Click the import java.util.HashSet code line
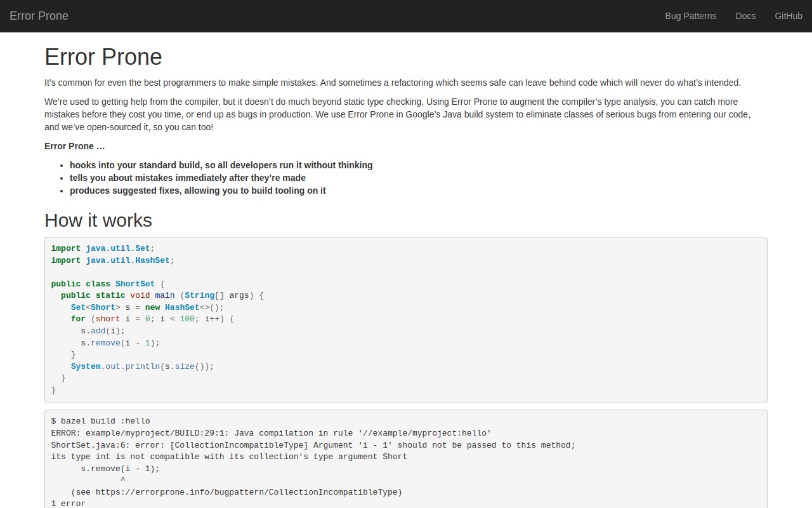This screenshot has width=812, height=508. 112,260
